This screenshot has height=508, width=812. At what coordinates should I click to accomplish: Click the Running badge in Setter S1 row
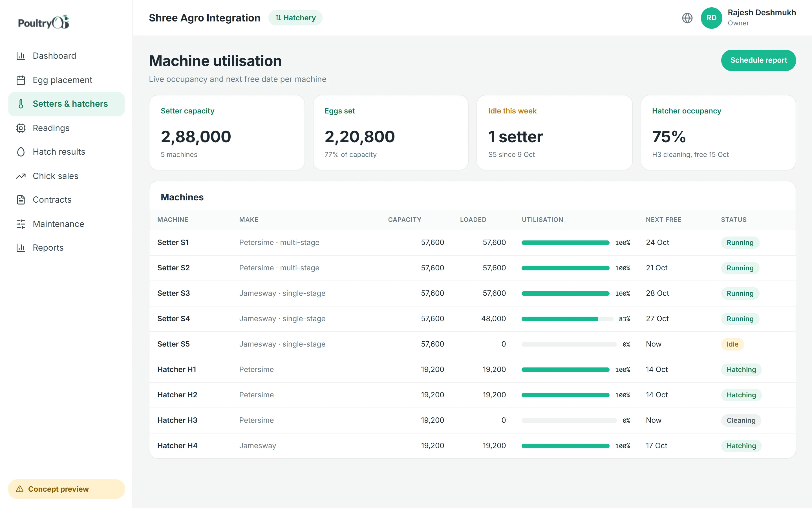(740, 243)
